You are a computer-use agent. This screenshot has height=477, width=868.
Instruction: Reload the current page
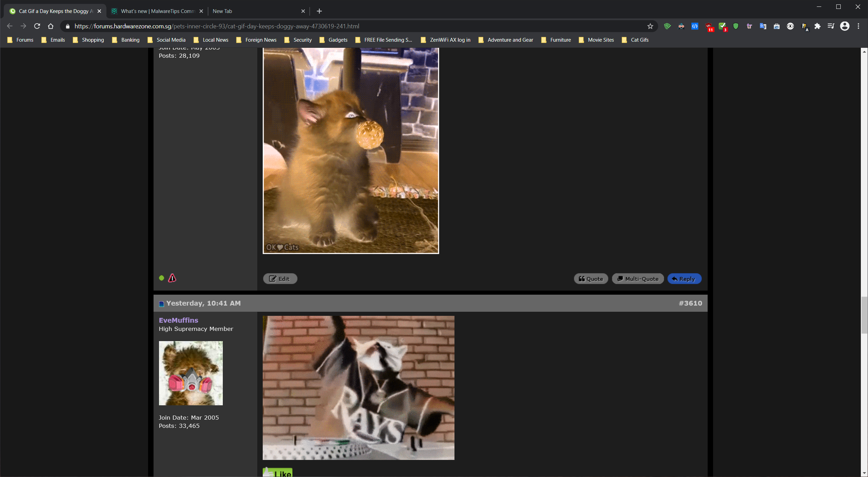click(x=37, y=26)
